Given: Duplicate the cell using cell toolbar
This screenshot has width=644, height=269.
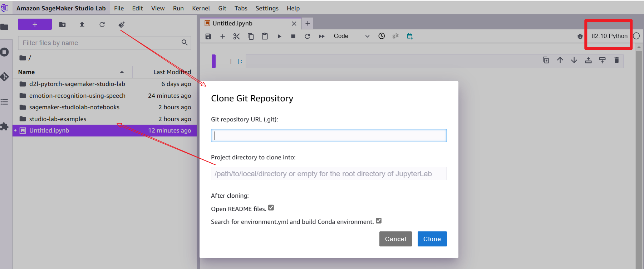Looking at the screenshot, I should pos(546,60).
